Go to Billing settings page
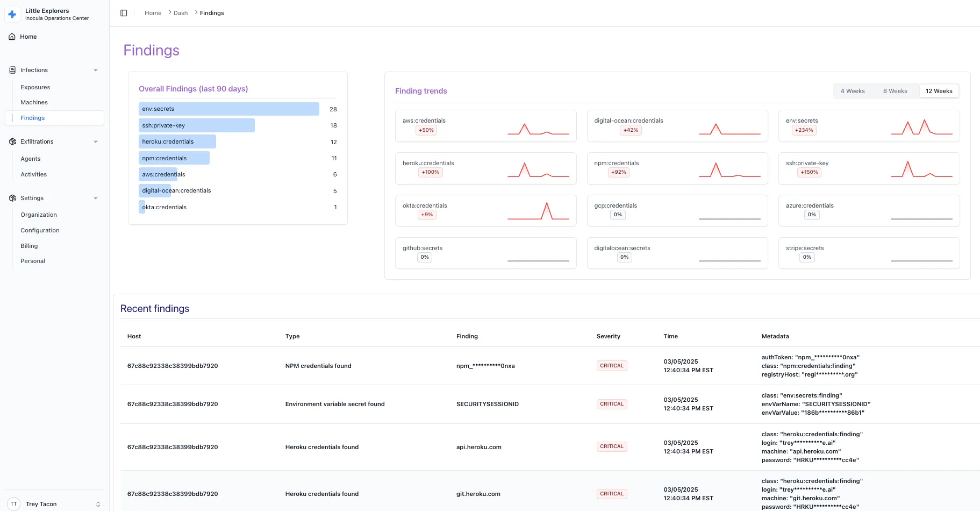Image resolution: width=980 pixels, height=511 pixels. (29, 246)
